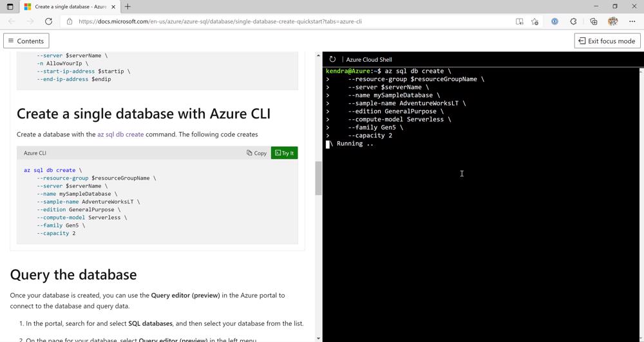This screenshot has width=644, height=342.
Task: Click the browser Back arrow
Action: (x=12, y=21)
